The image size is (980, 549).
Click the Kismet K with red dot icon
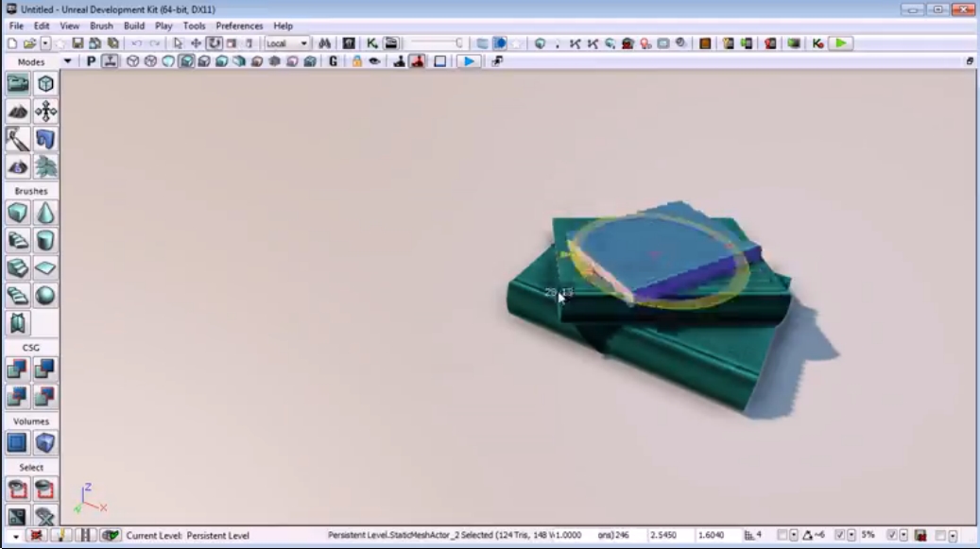817,43
